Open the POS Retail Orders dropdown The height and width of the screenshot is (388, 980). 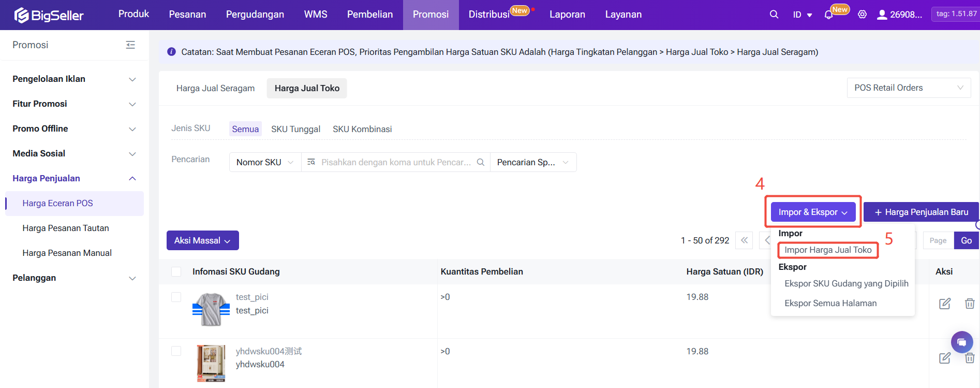[908, 88]
